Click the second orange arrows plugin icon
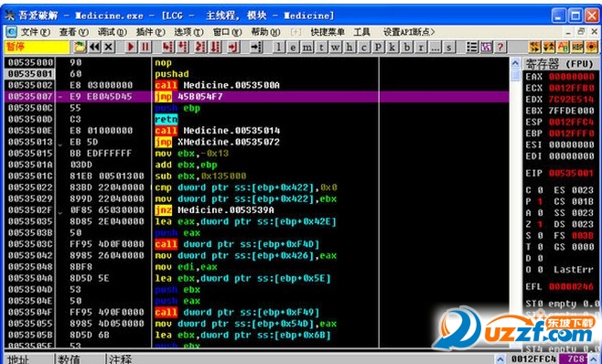The width and height of the screenshot is (602, 364). coord(549,47)
